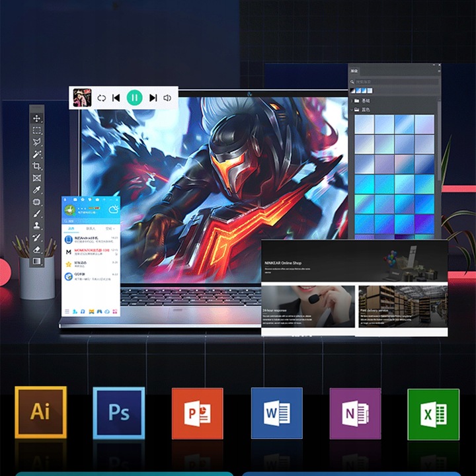Open the music player volume control
Screen dimensions: 476x476
pyautogui.click(x=167, y=98)
